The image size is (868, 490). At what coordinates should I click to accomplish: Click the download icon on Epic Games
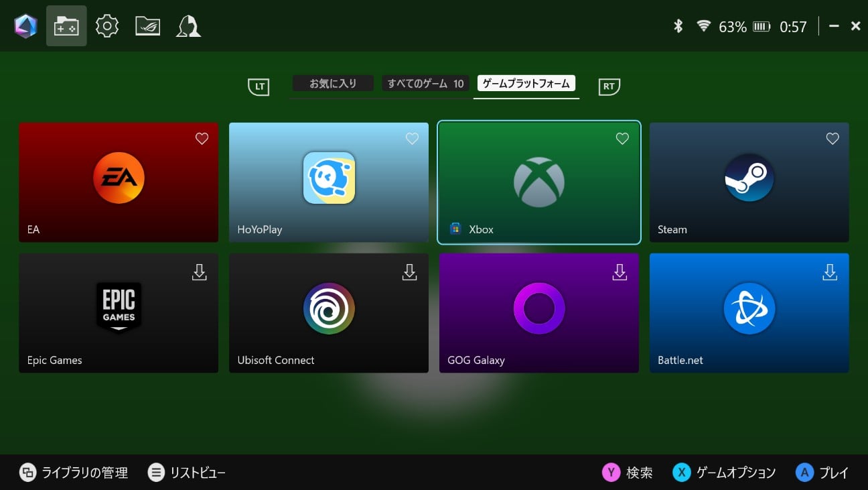click(x=199, y=271)
